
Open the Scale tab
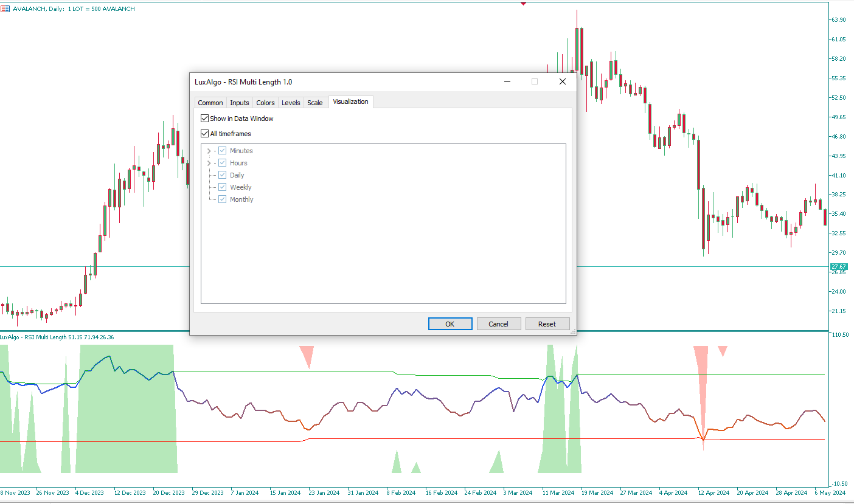point(315,103)
